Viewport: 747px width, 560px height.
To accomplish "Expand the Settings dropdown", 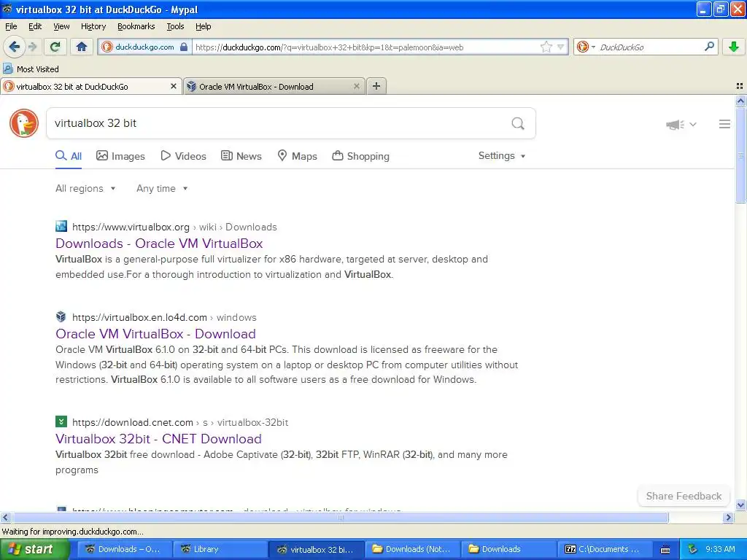I will (502, 156).
